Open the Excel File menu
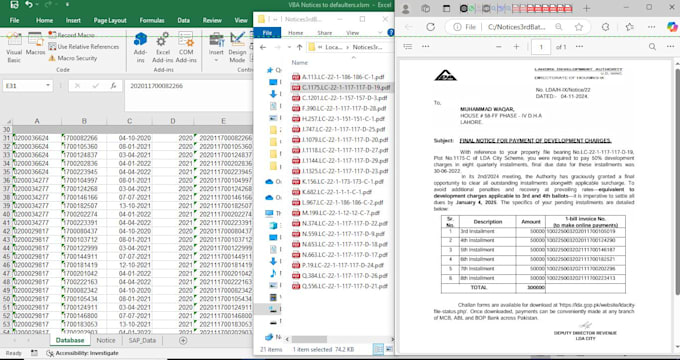The height and width of the screenshot is (360, 680). click(14, 20)
